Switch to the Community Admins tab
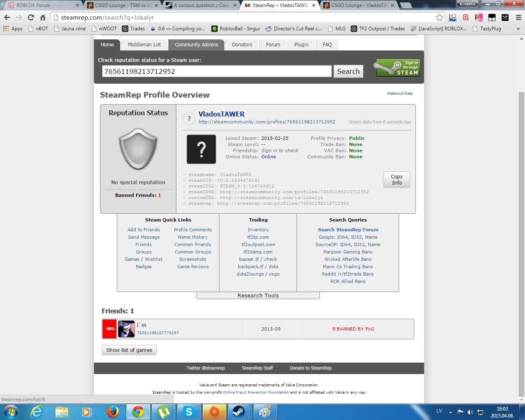 click(196, 45)
